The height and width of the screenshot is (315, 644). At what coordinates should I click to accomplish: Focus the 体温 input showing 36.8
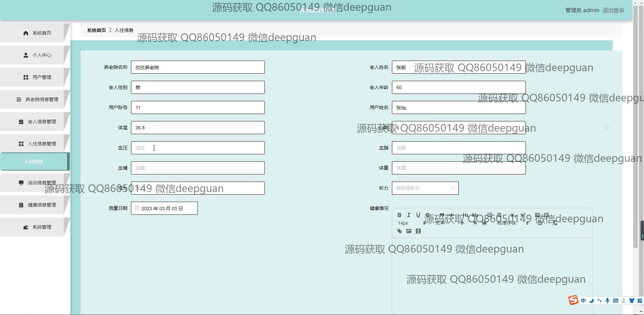(198, 128)
